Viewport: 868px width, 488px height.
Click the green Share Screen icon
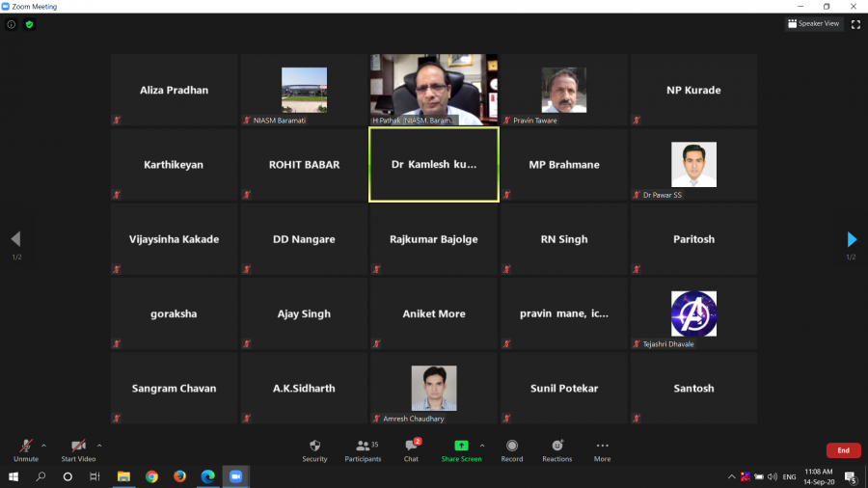461,446
